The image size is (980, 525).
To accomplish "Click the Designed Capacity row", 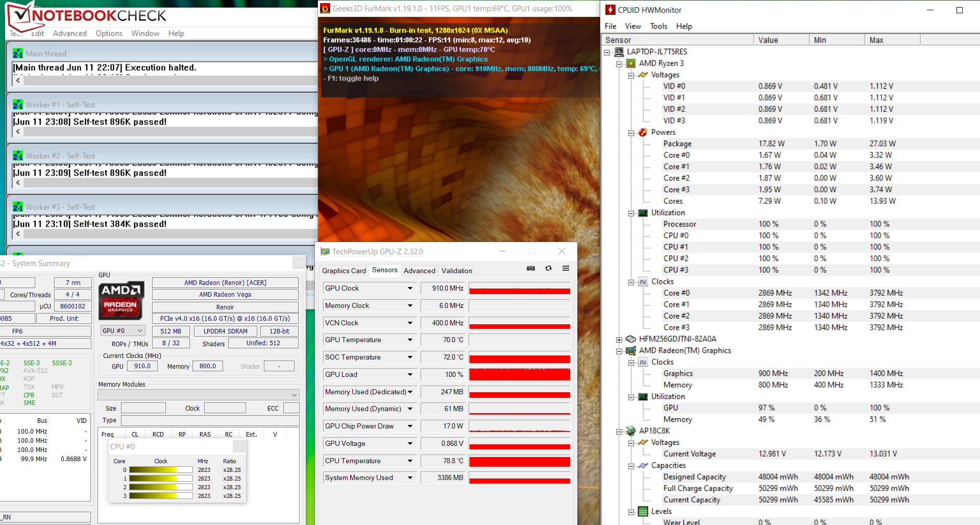I will click(791, 477).
